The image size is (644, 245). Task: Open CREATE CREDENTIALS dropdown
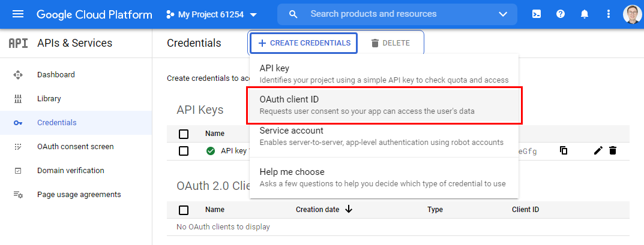304,43
